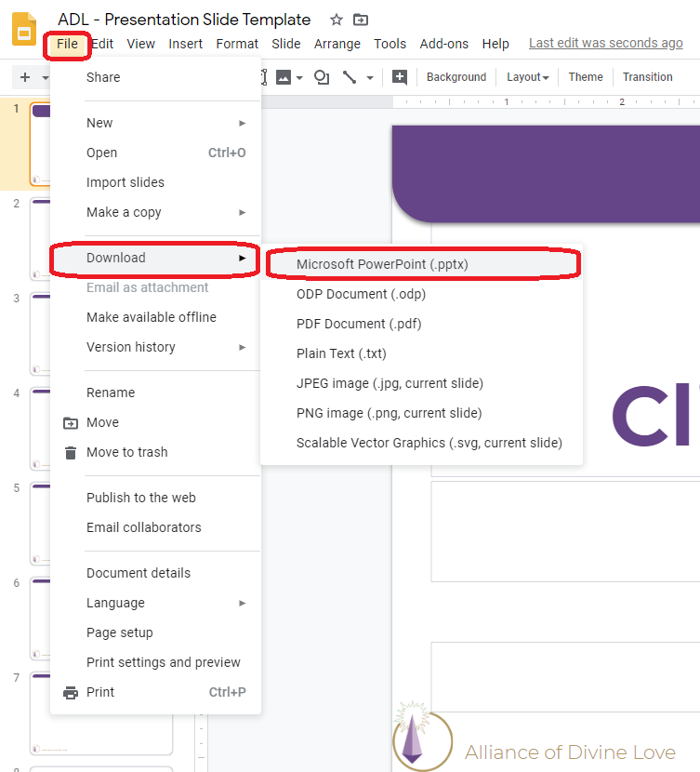Select slide 1 thumbnail in filmstrip
Image resolution: width=700 pixels, height=772 pixels.
coord(40,144)
